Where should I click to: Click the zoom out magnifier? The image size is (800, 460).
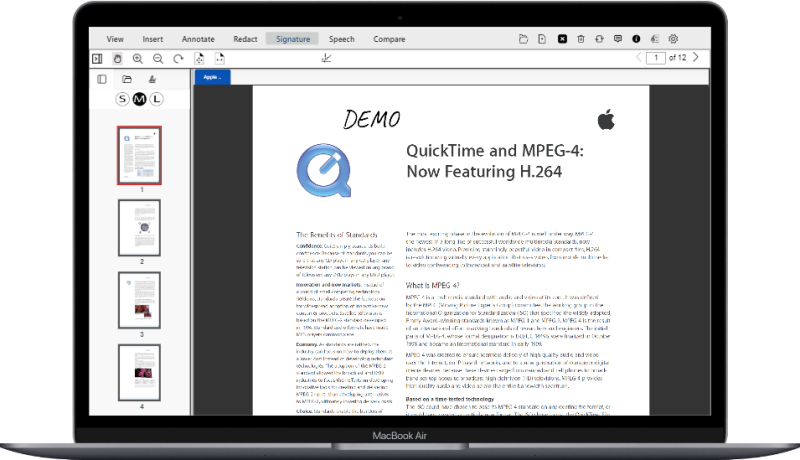[158, 59]
